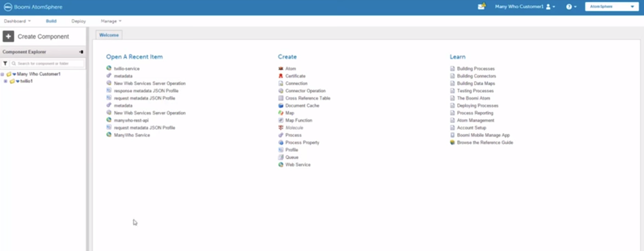The image size is (644, 251).
Task: Open the Atom Management link
Action: point(476,120)
